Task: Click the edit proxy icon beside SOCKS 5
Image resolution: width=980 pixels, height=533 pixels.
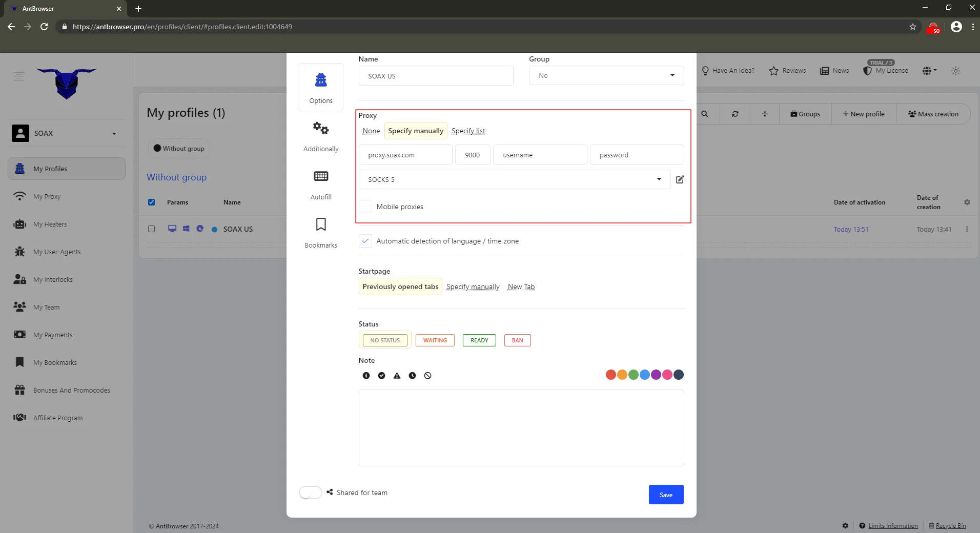Action: pos(680,179)
